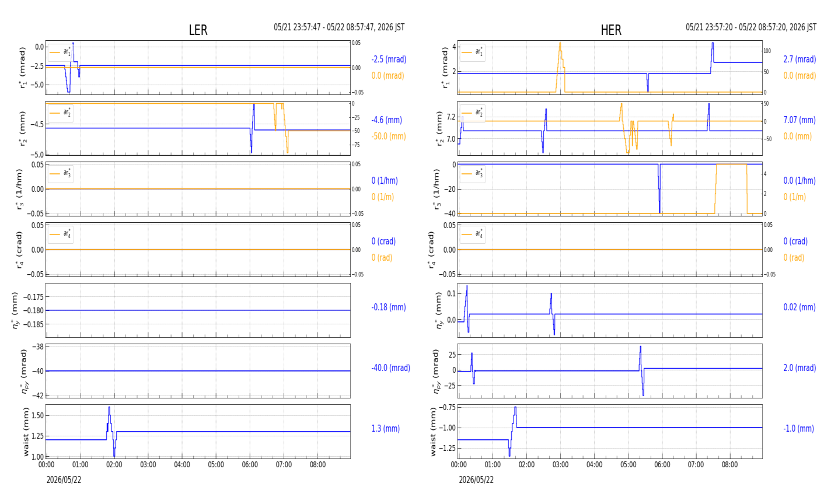Click the -0.18 (mm) value
The image size is (824, 504).
[x=388, y=307]
